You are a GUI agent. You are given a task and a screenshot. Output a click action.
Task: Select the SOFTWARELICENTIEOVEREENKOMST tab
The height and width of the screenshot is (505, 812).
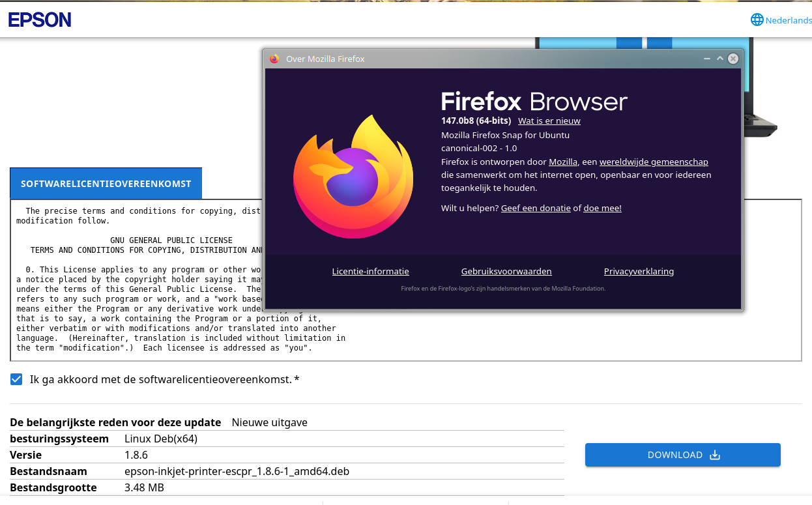pos(106,184)
